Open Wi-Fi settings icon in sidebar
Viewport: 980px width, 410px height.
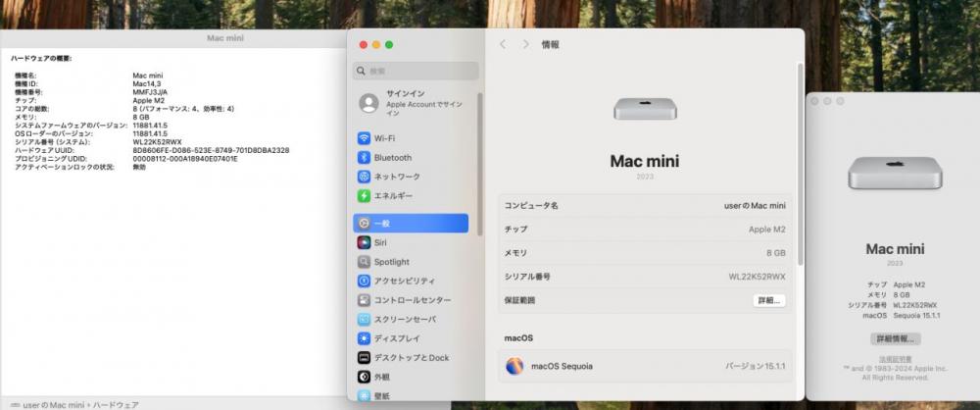point(364,138)
